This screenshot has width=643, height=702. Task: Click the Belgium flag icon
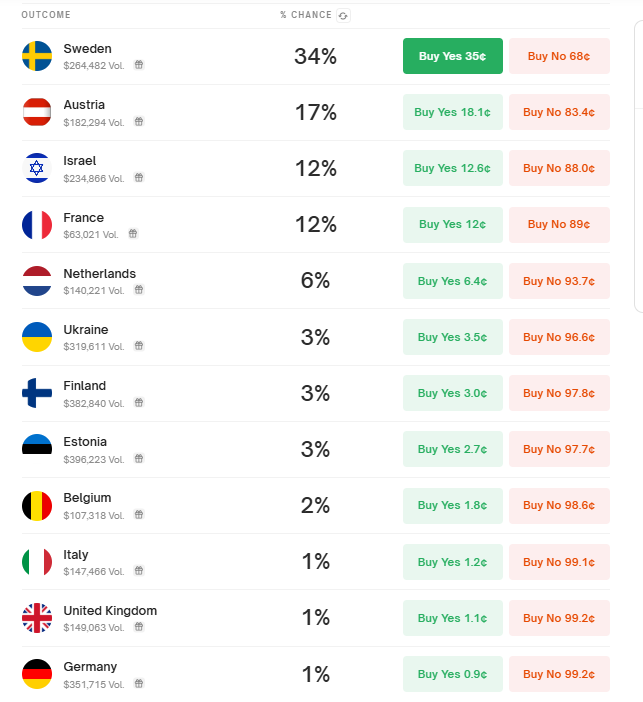pos(37,505)
